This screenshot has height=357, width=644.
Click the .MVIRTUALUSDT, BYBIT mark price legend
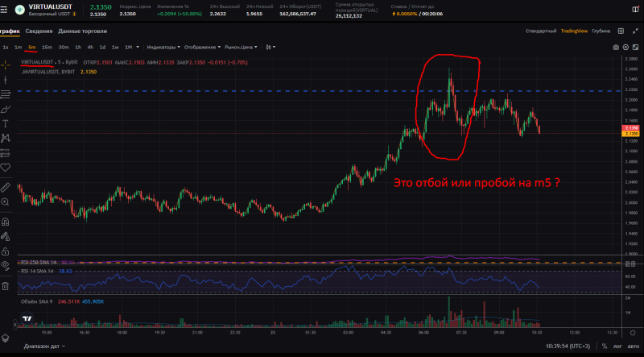(x=48, y=72)
